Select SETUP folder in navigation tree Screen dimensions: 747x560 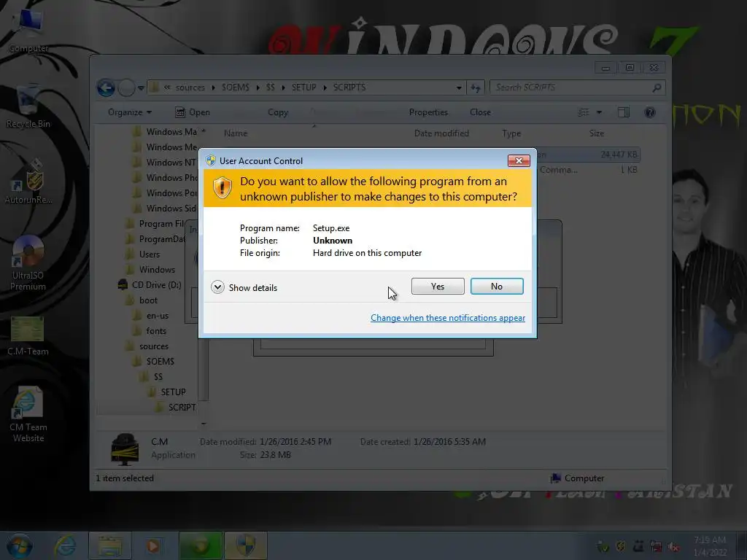click(x=167, y=392)
